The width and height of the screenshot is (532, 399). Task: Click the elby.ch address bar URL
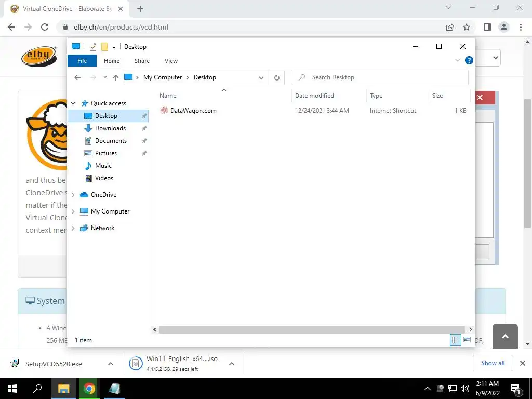(121, 27)
